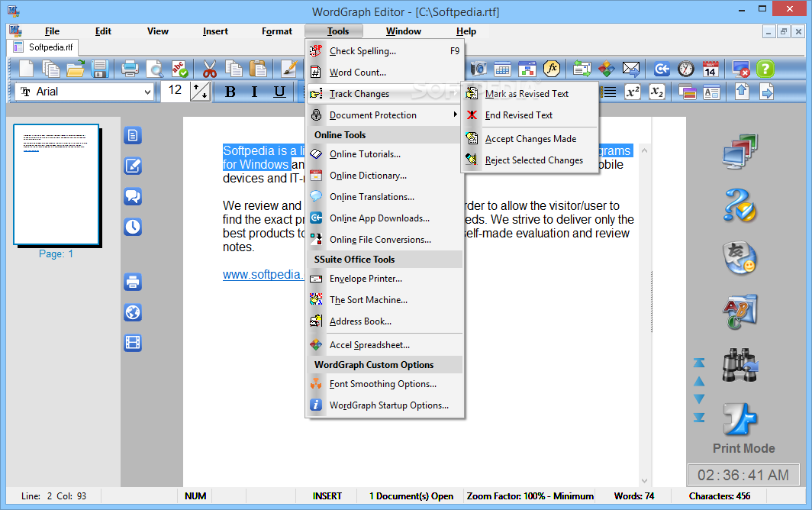Choose Check Spelling from Tools menu

385,51
